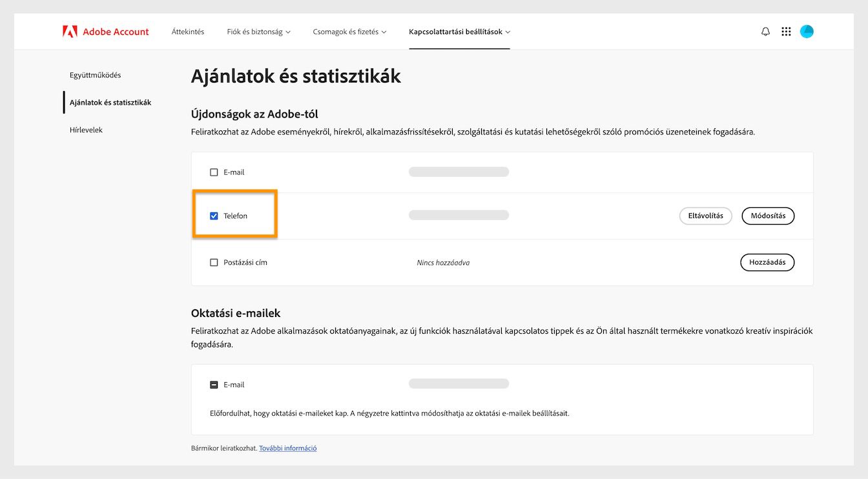This screenshot has width=868, height=479.
Task: Go to the Áttekintés tab
Action: pos(188,32)
